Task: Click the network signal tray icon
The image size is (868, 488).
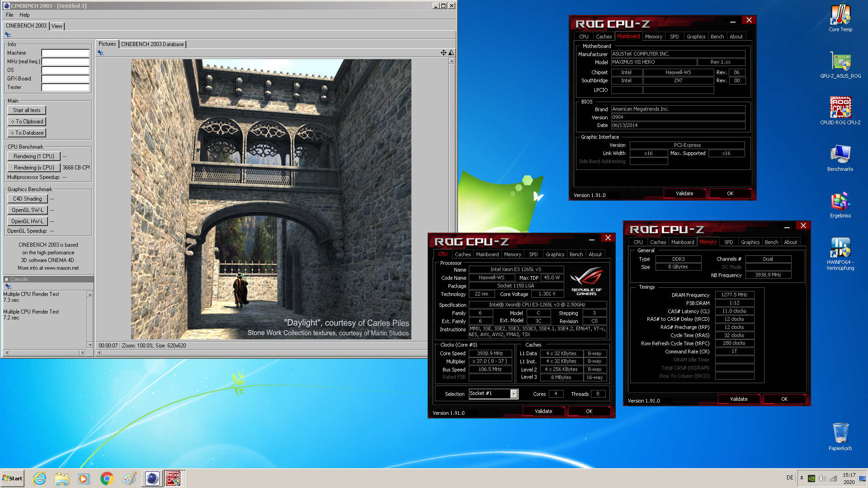Action: pos(833,479)
